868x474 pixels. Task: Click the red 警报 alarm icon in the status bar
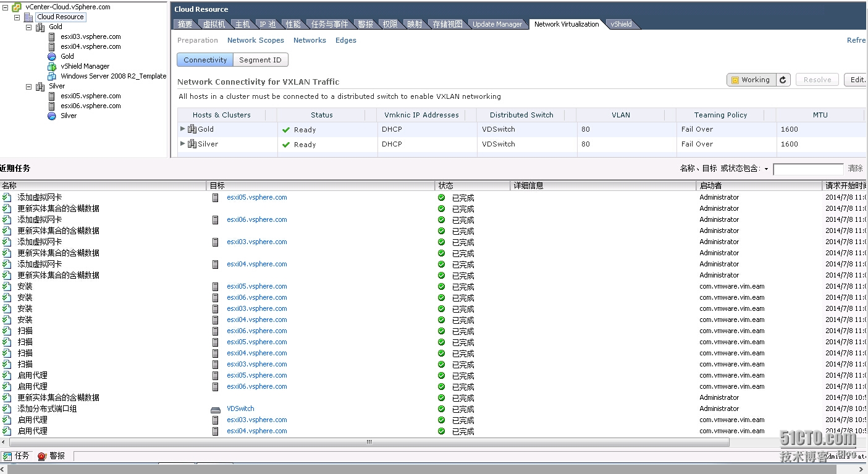(42, 456)
